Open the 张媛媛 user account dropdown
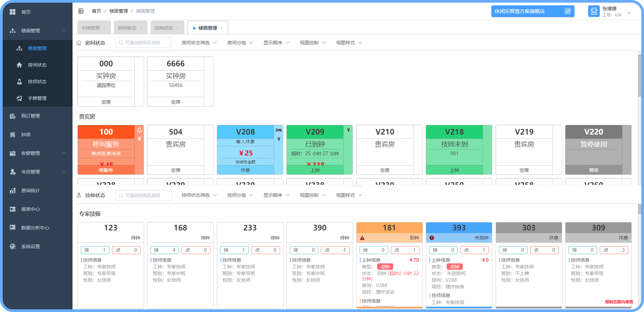Screen dimensions: 644x312 point(609,12)
